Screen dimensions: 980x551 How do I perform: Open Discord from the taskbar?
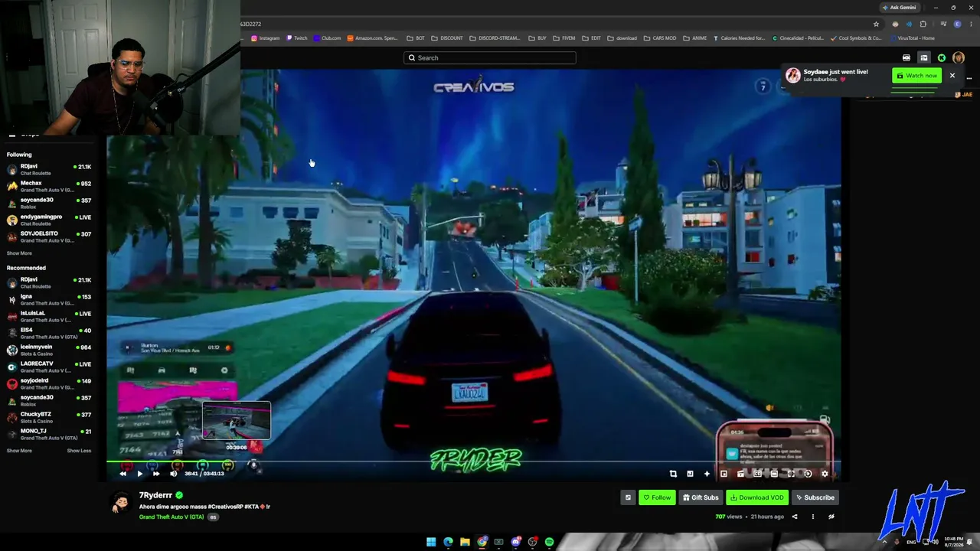point(515,543)
